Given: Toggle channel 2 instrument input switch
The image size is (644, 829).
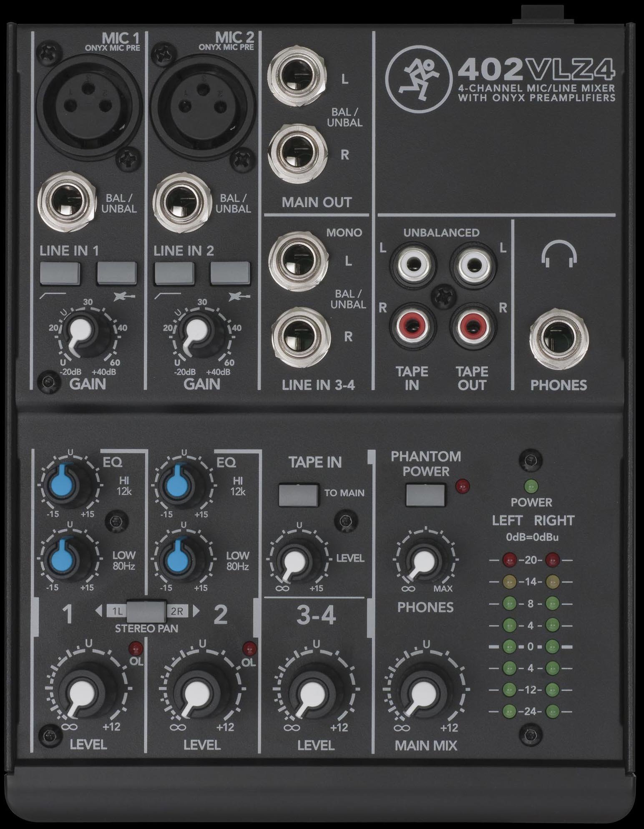Looking at the screenshot, I should tap(230, 273).
